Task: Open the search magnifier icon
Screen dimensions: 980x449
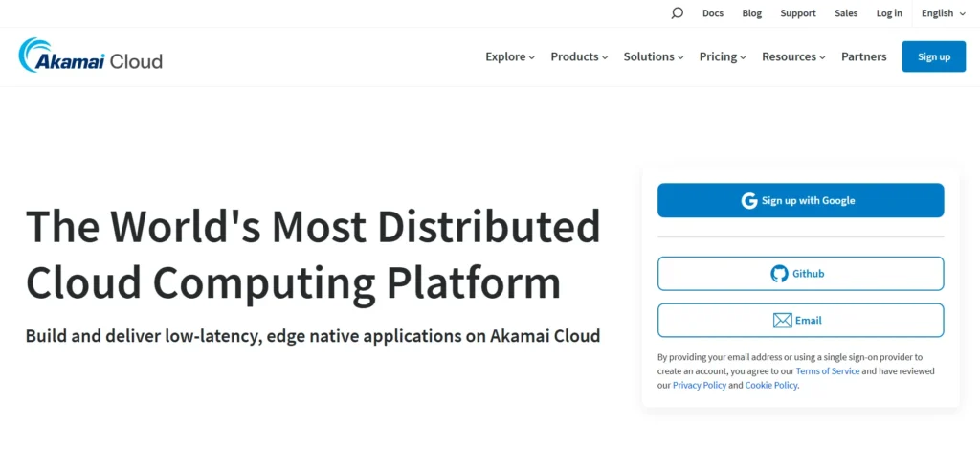Action: 677,13
